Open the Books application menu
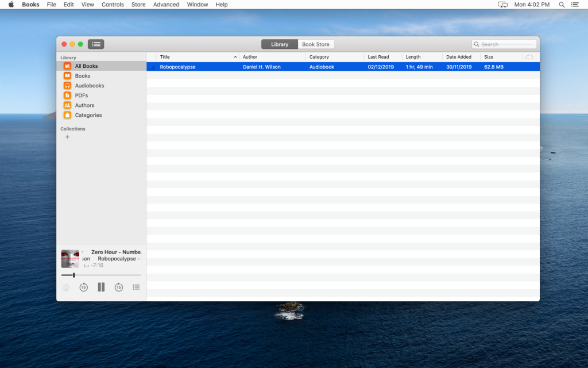Viewport: 588px width, 368px height. 31,5
